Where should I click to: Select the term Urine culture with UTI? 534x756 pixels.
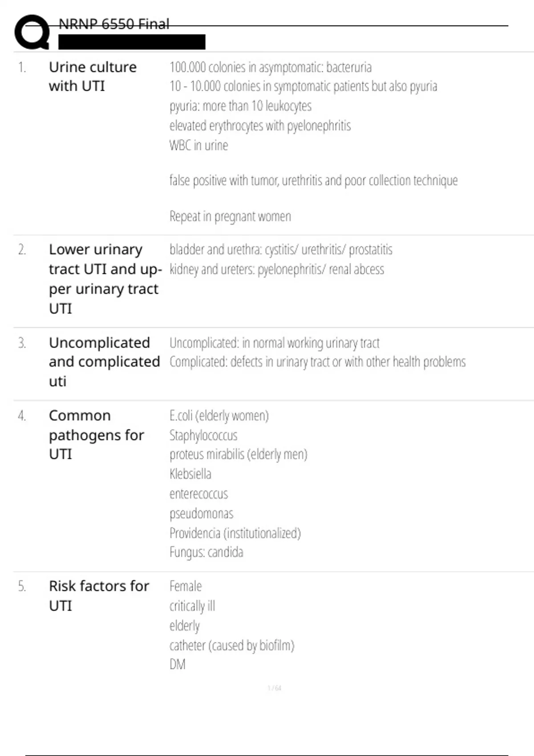click(93, 76)
